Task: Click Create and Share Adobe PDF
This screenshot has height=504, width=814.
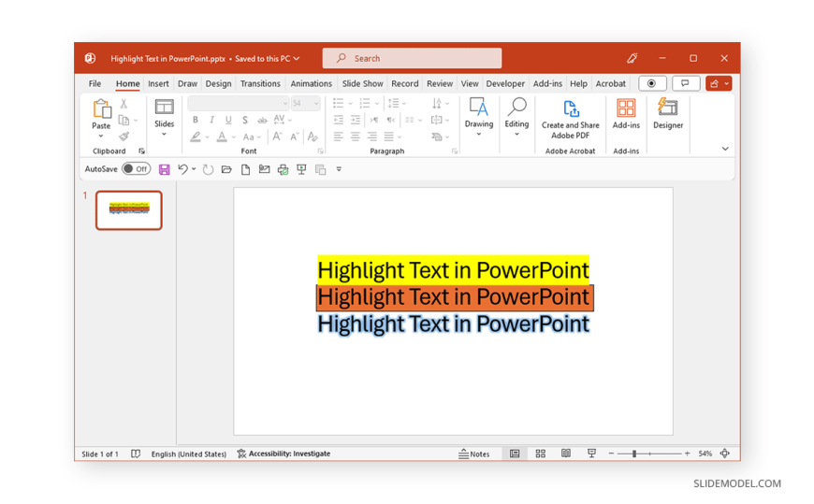Action: coord(570,120)
